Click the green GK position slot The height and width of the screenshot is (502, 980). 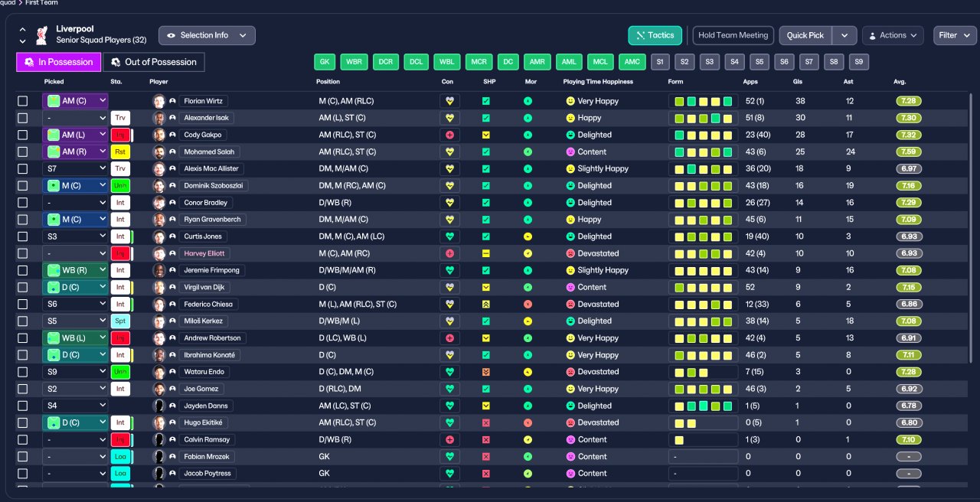pos(325,62)
